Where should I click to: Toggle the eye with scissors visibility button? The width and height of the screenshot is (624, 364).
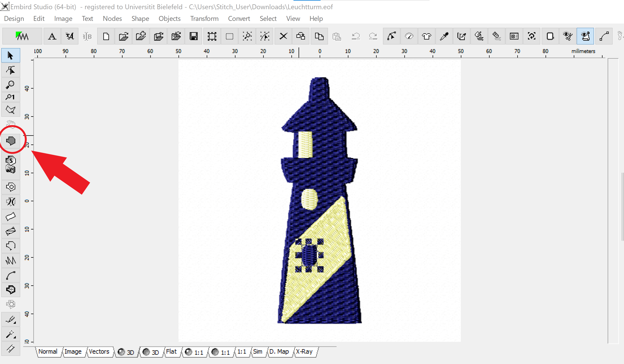tap(568, 36)
